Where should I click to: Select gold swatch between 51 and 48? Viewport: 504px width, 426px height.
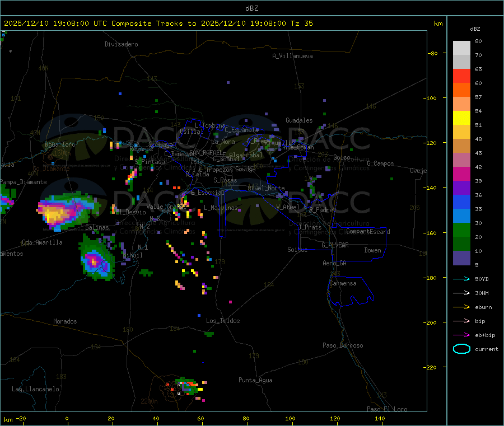[461, 132]
